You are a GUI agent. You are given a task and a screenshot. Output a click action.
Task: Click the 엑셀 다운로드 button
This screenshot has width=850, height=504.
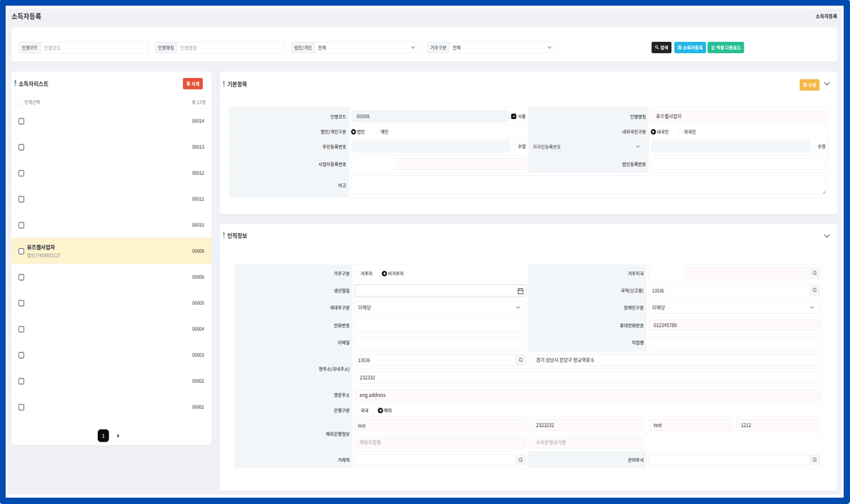coord(726,47)
